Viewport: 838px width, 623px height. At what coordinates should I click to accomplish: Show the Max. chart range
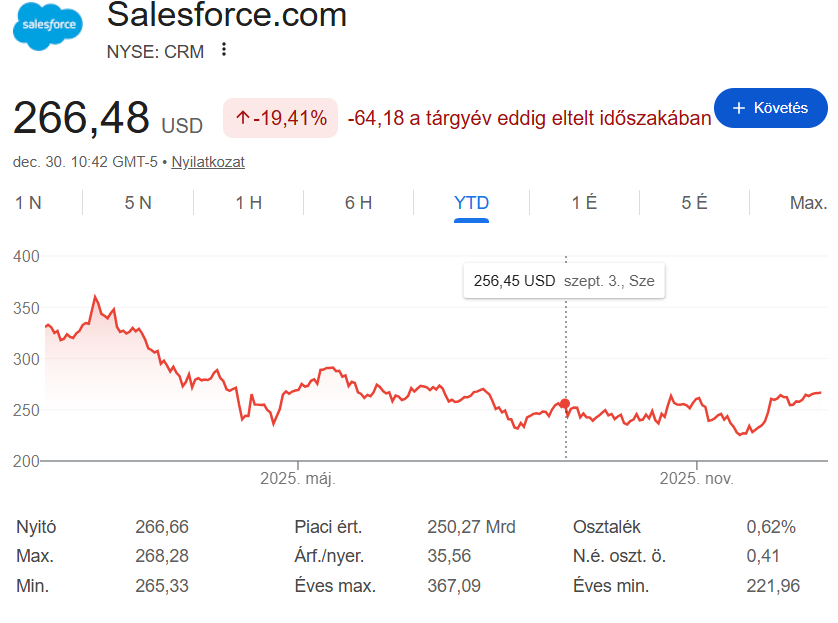click(808, 203)
